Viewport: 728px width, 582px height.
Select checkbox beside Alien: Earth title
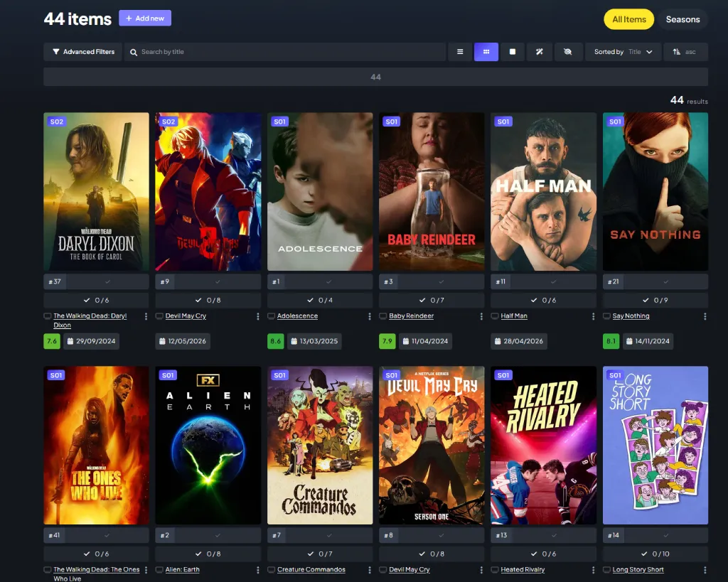pos(159,569)
